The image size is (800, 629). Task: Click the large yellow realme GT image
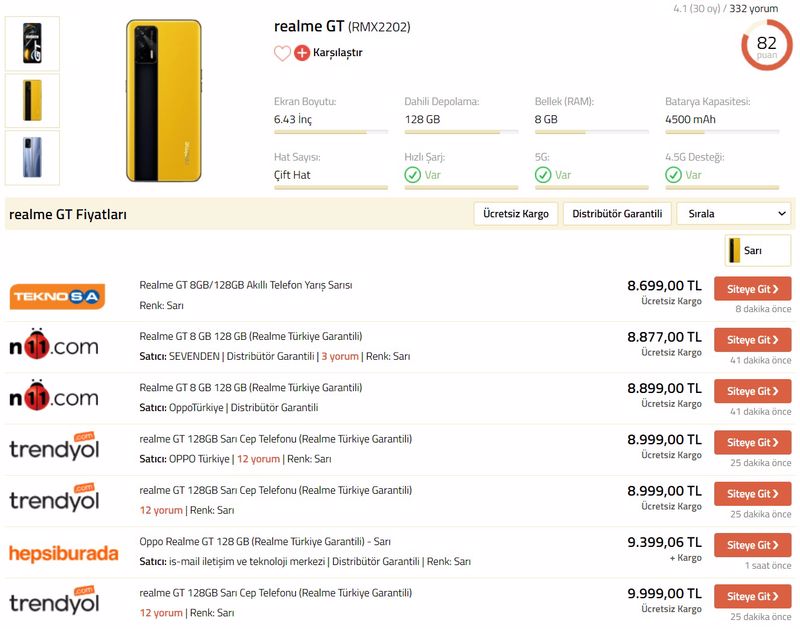(x=164, y=100)
